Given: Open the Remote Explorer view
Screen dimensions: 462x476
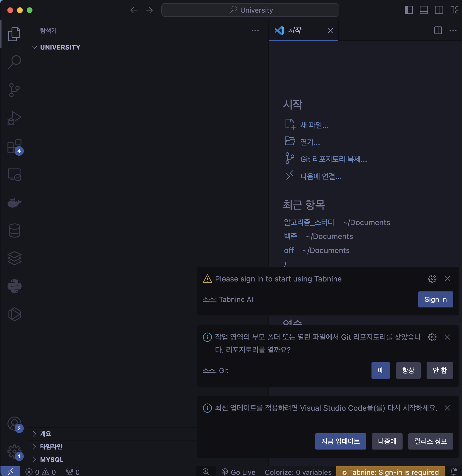Looking at the screenshot, I should coord(14,175).
